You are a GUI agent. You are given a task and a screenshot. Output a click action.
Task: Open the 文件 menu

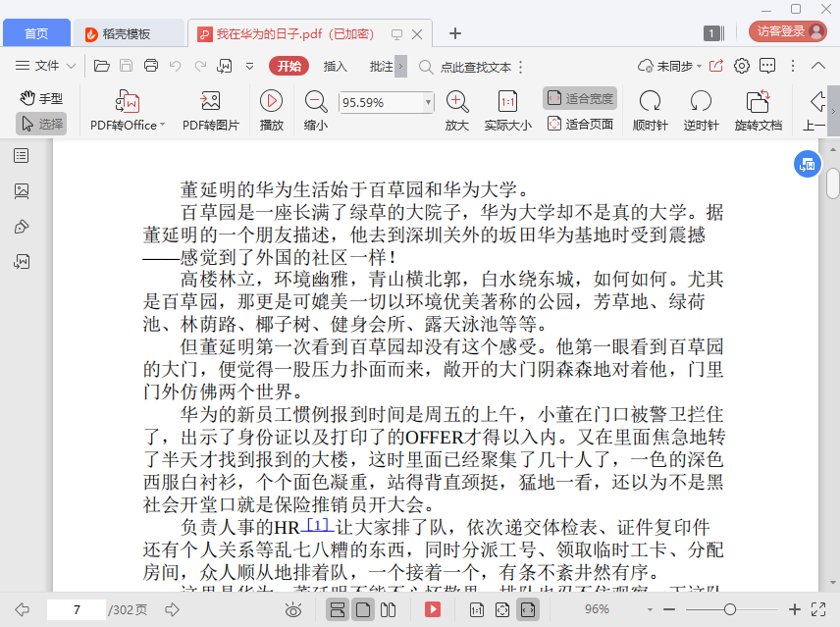tap(45, 66)
